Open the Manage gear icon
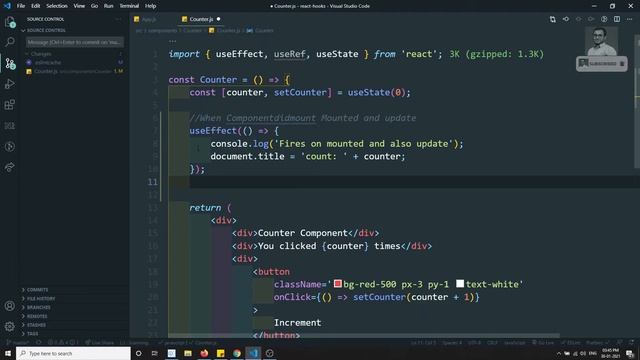The image size is (640, 360). 10,326
